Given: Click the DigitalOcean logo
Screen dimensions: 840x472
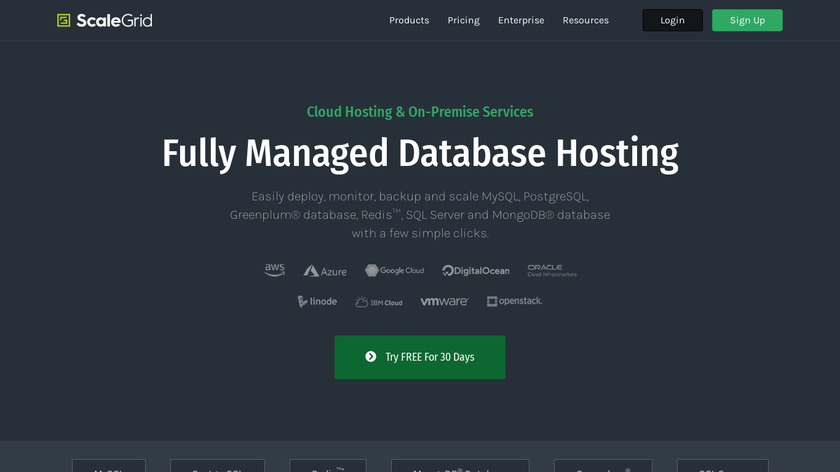Looking at the screenshot, I should tap(476, 271).
